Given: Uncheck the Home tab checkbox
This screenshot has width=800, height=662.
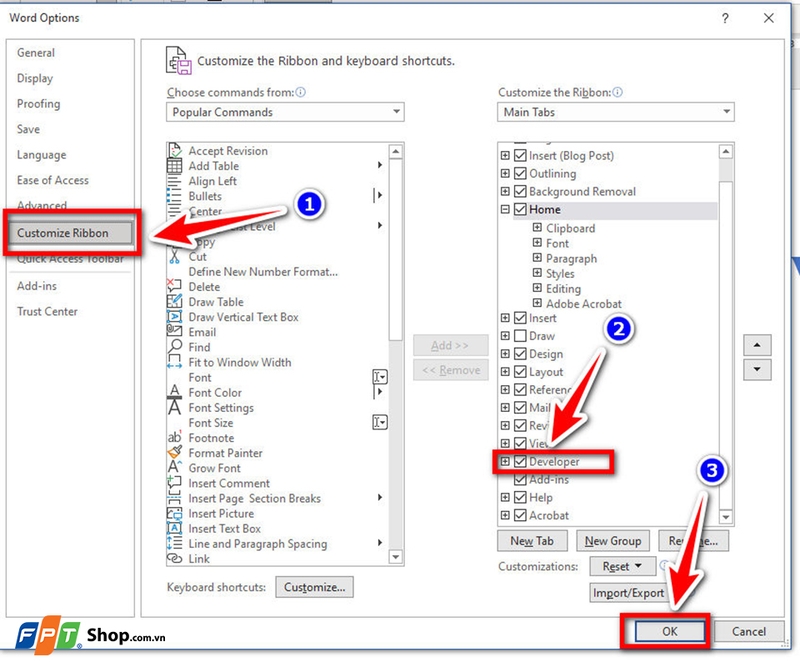Looking at the screenshot, I should click(x=520, y=209).
